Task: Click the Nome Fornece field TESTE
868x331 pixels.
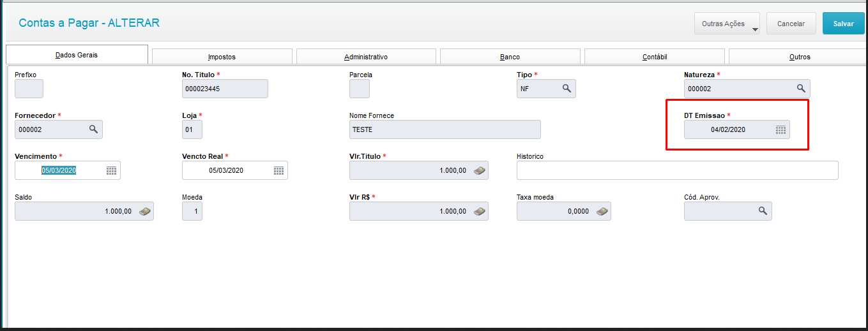Action: click(445, 129)
